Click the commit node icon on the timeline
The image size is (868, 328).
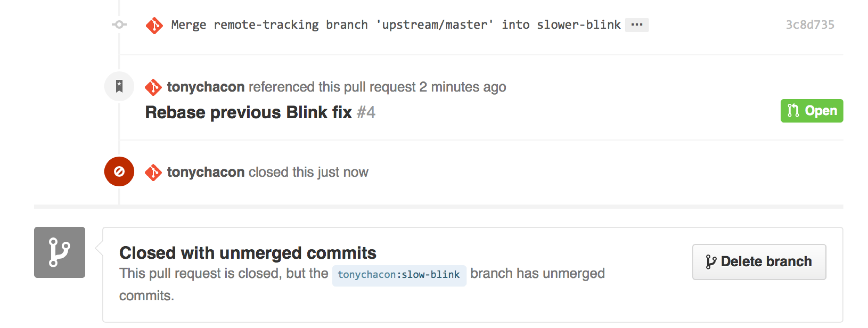[x=119, y=25]
